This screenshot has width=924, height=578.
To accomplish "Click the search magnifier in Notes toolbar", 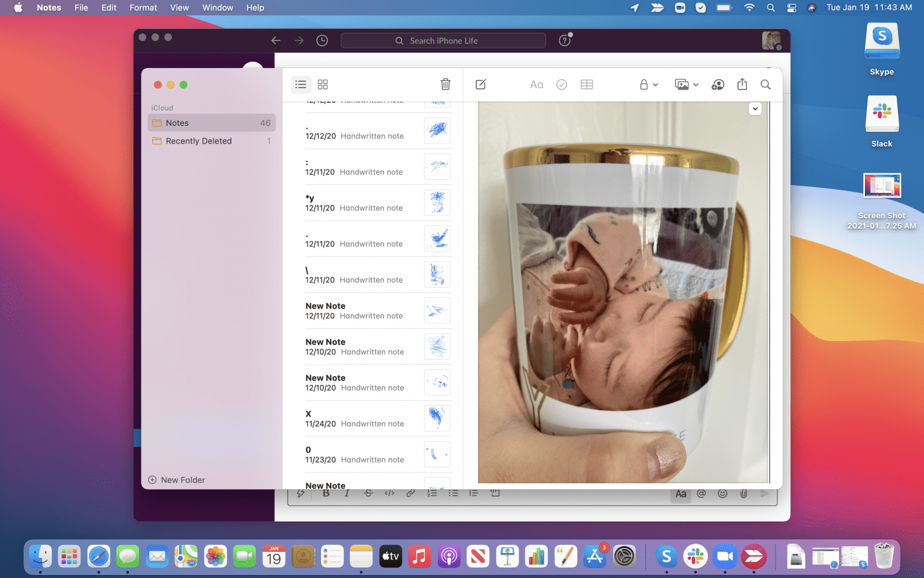I will (765, 84).
